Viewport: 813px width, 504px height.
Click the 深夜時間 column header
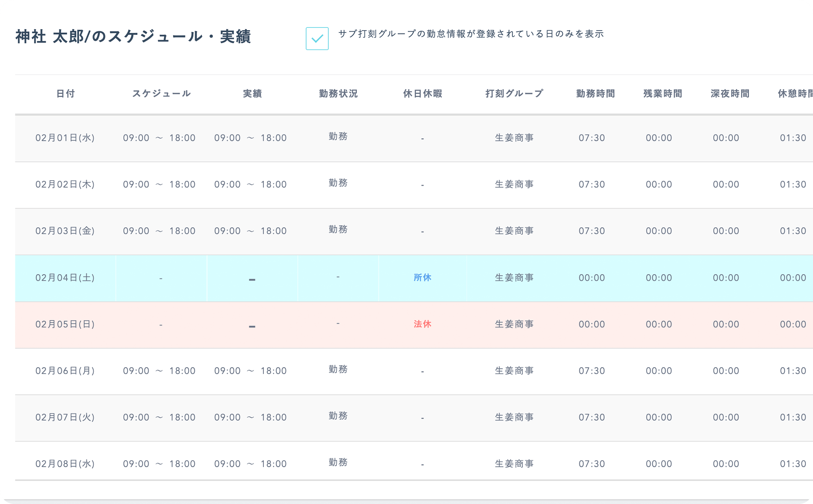coord(730,94)
